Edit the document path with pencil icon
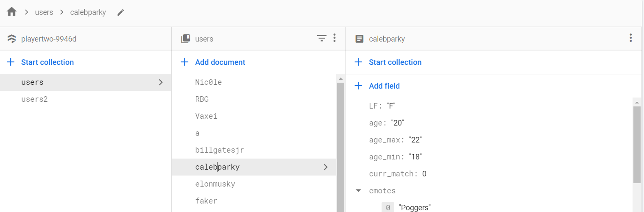The width and height of the screenshot is (644, 212). point(121,12)
